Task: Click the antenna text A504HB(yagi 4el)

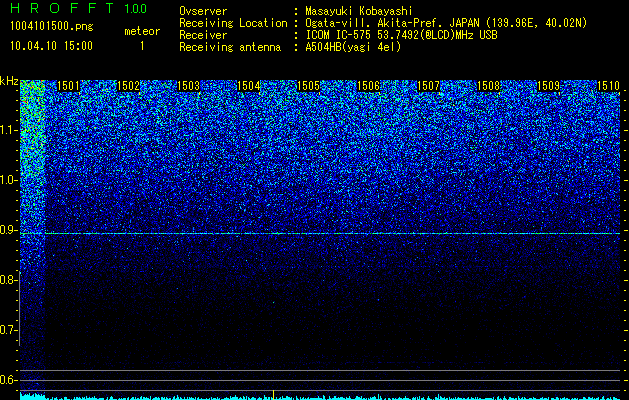Action: coord(353,47)
